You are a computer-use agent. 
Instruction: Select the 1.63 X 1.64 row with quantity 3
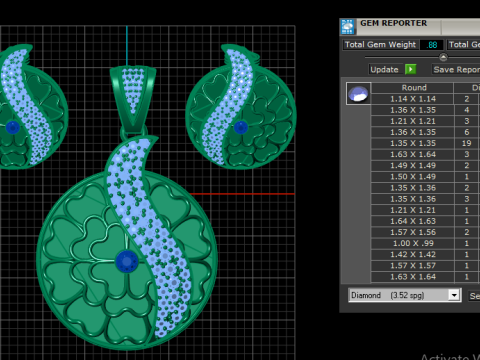[x=425, y=154]
